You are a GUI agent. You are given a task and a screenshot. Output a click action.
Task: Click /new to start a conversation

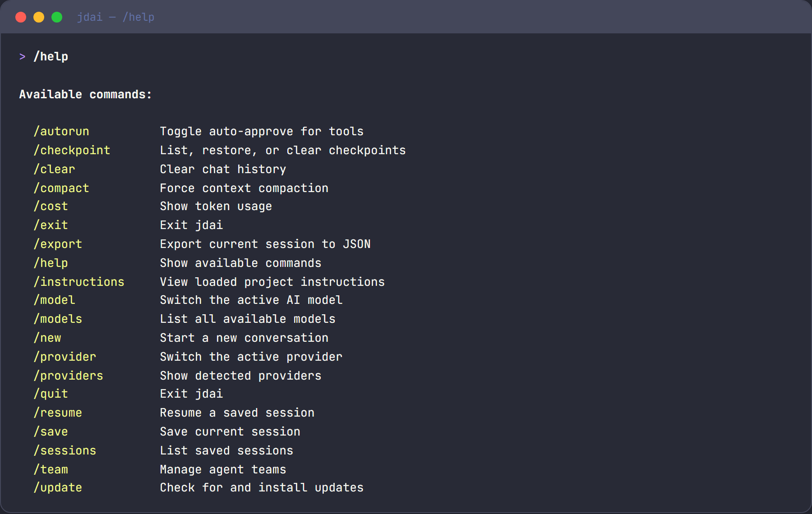pyautogui.click(x=47, y=338)
